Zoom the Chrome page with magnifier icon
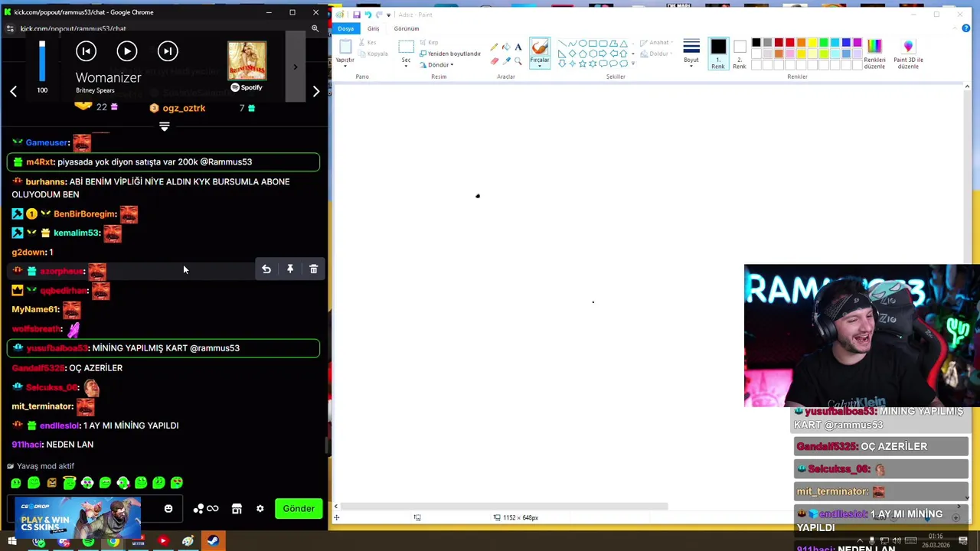980x551 pixels. (315, 28)
